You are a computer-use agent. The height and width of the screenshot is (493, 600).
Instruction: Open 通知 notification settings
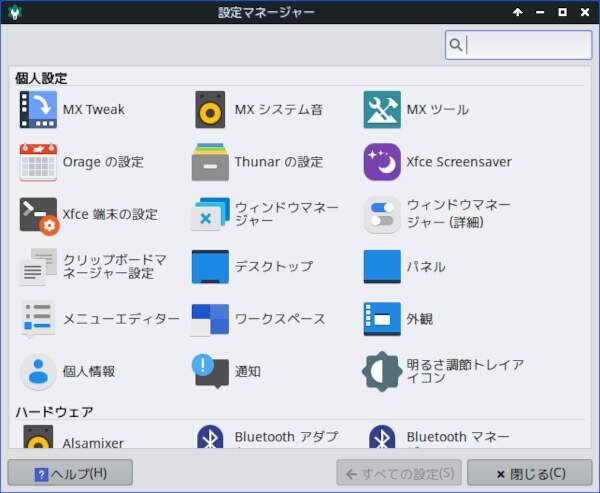[210, 371]
